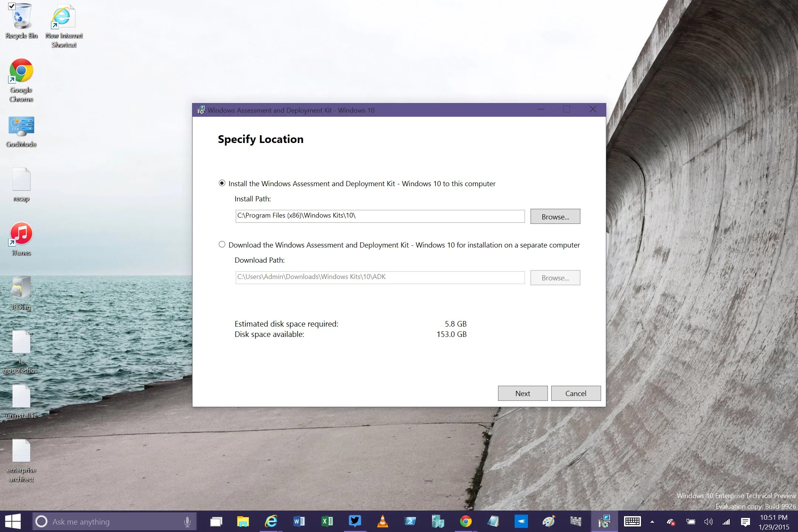798x532 pixels.
Task: Select install to this computer option
Action: coord(222,183)
